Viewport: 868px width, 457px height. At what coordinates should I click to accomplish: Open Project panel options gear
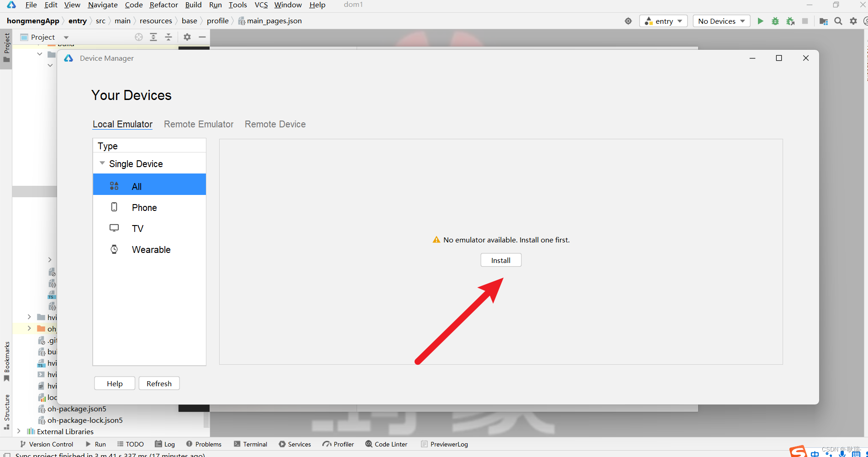click(x=187, y=37)
